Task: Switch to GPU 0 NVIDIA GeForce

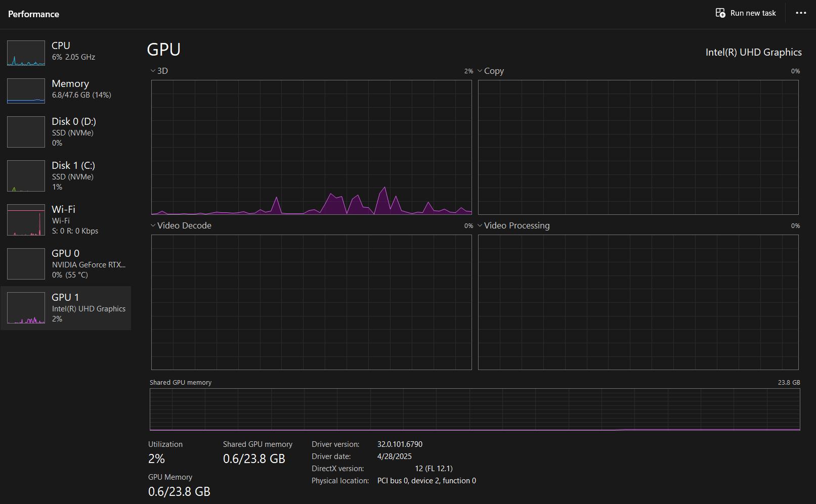Action: [x=66, y=263]
